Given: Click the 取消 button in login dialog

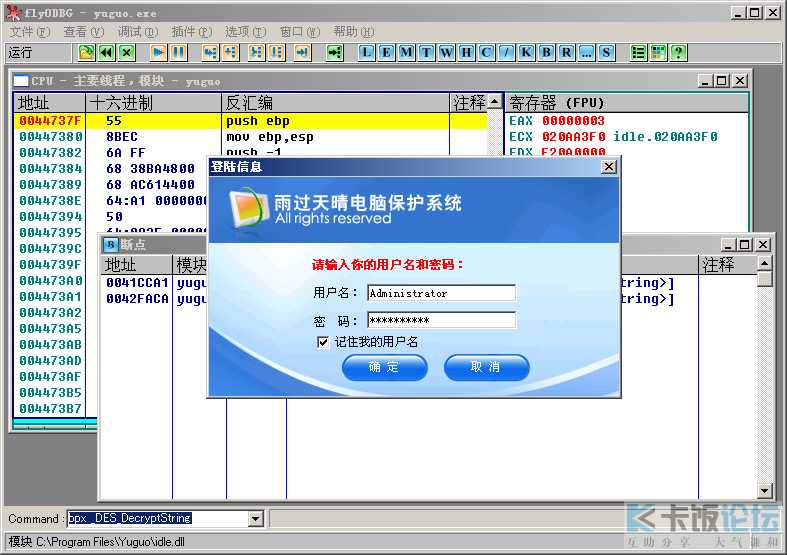Looking at the screenshot, I should tap(486, 367).
